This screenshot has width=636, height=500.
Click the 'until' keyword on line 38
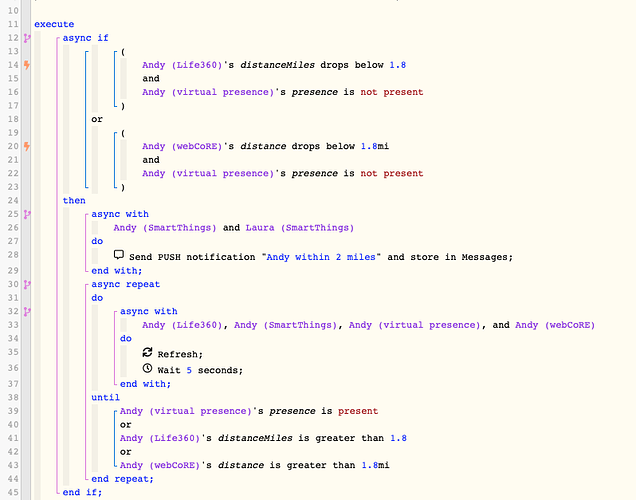coord(105,397)
